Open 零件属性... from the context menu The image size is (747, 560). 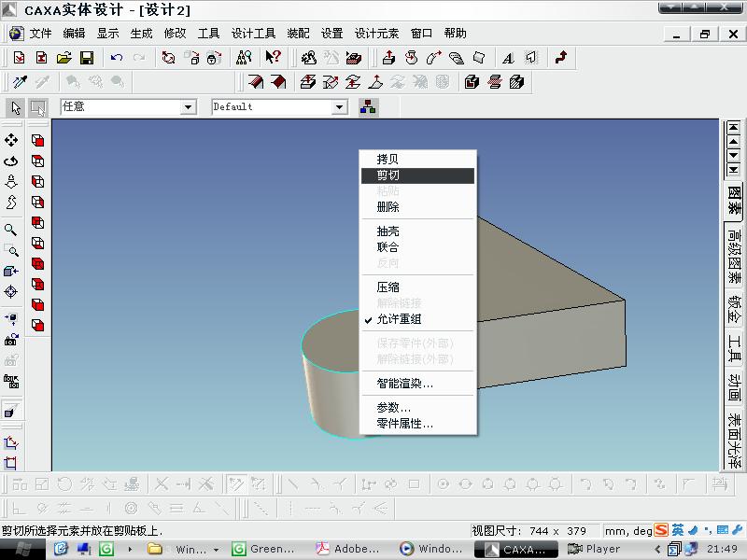click(417, 424)
